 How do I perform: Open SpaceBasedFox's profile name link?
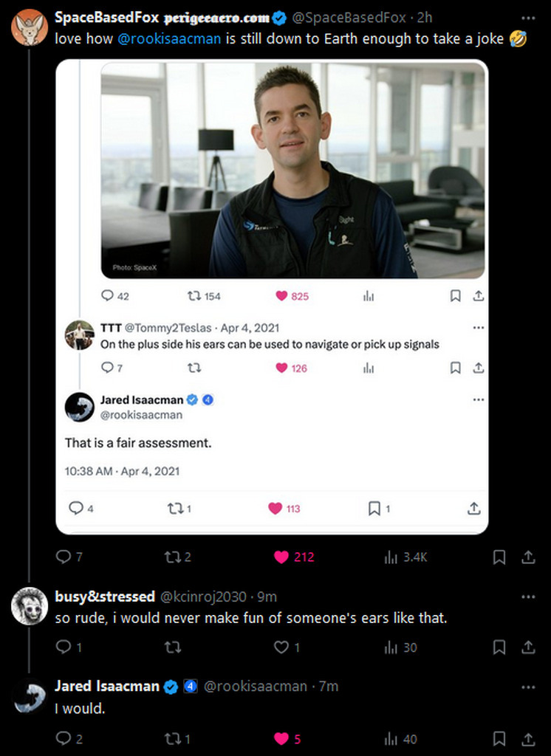coord(106,18)
